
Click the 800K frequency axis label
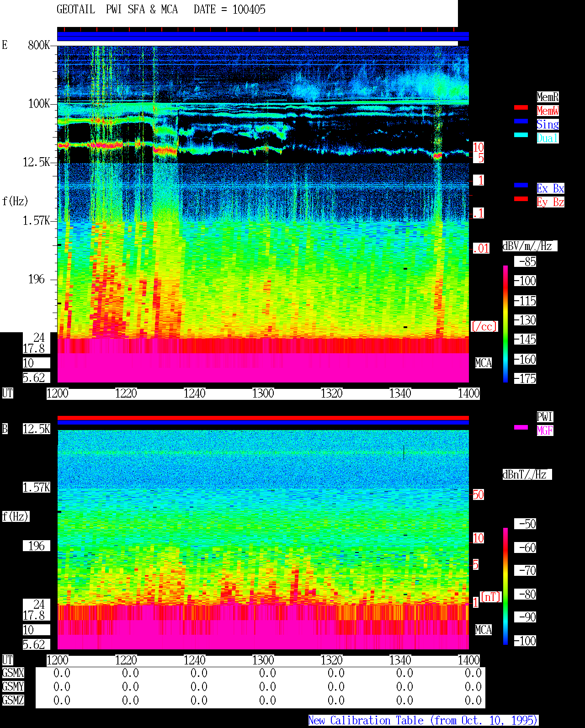pyautogui.click(x=39, y=45)
